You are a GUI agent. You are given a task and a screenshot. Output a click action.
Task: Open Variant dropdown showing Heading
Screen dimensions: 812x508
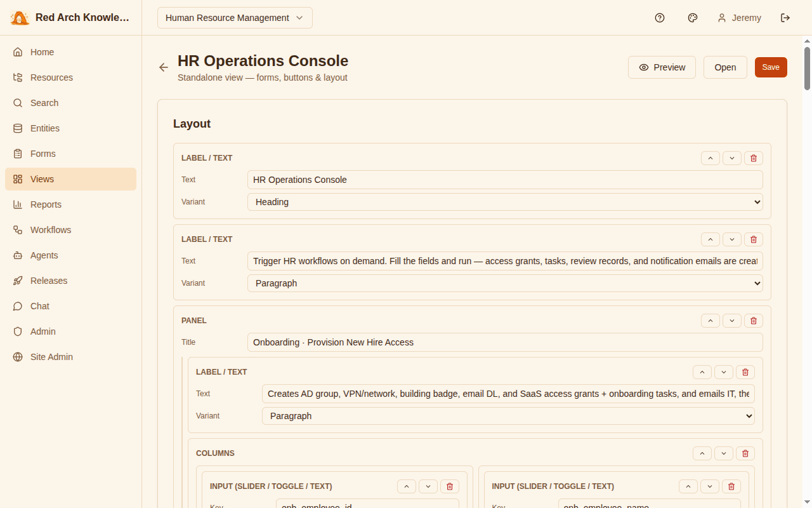click(x=505, y=202)
